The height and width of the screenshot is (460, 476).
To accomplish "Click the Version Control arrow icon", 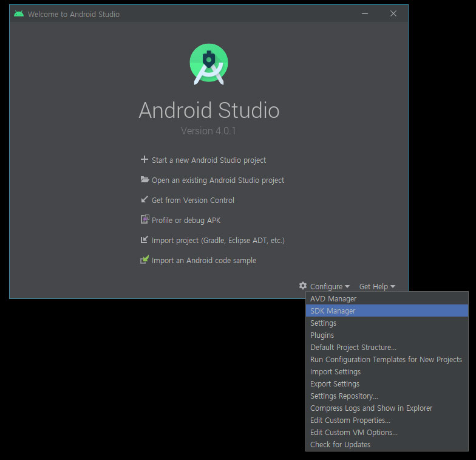I will tap(144, 199).
